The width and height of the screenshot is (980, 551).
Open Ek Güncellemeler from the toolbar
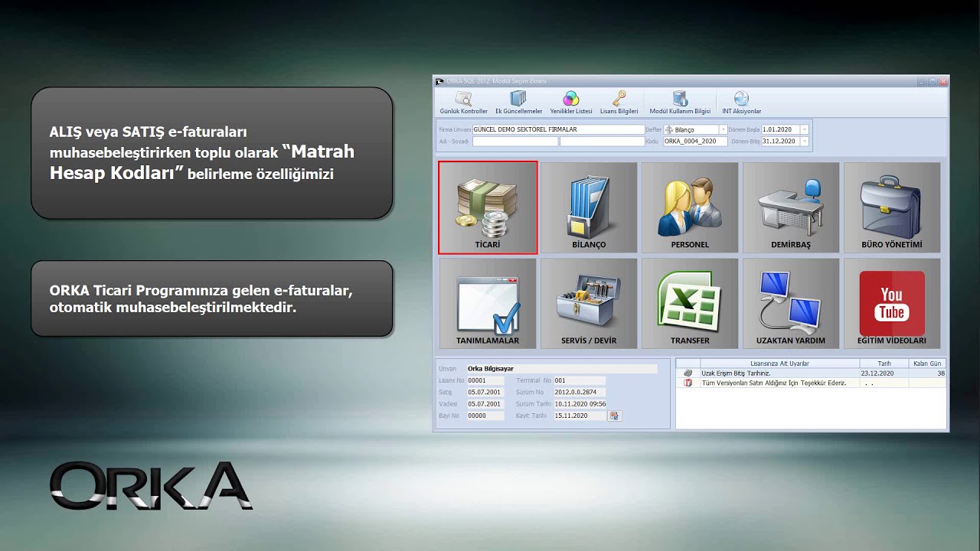tap(518, 103)
